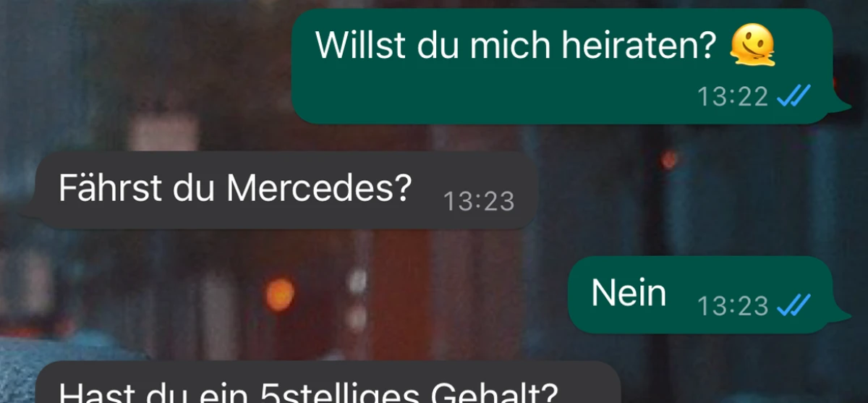Click the 13:23 timestamp on the Mercedes message

coord(478,201)
